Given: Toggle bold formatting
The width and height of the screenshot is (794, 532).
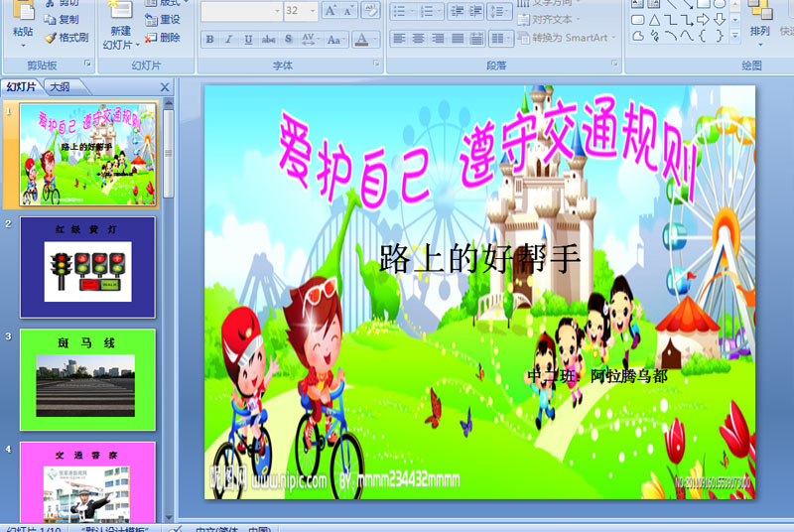Looking at the screenshot, I should pos(209,39).
